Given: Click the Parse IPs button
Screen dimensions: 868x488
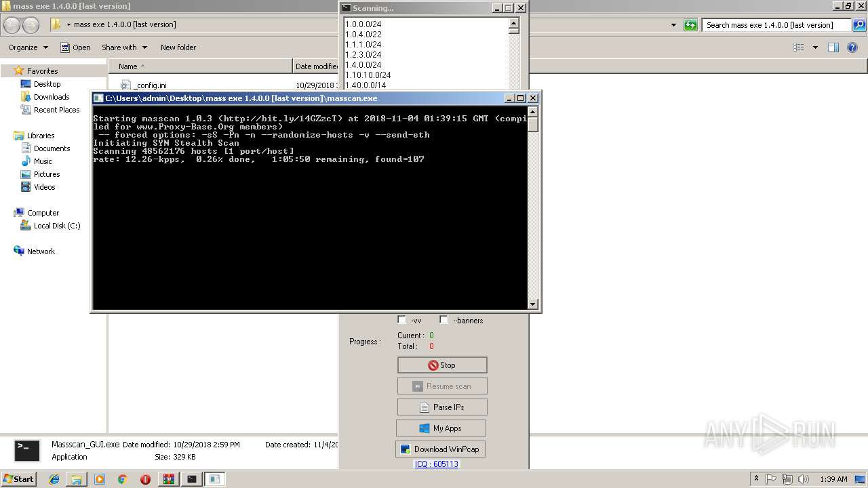Looking at the screenshot, I should (442, 407).
